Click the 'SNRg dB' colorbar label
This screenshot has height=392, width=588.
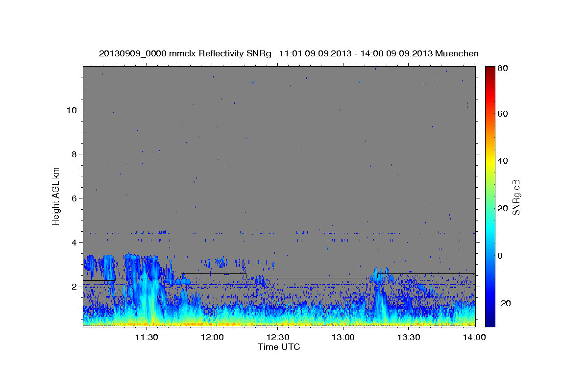tap(516, 197)
